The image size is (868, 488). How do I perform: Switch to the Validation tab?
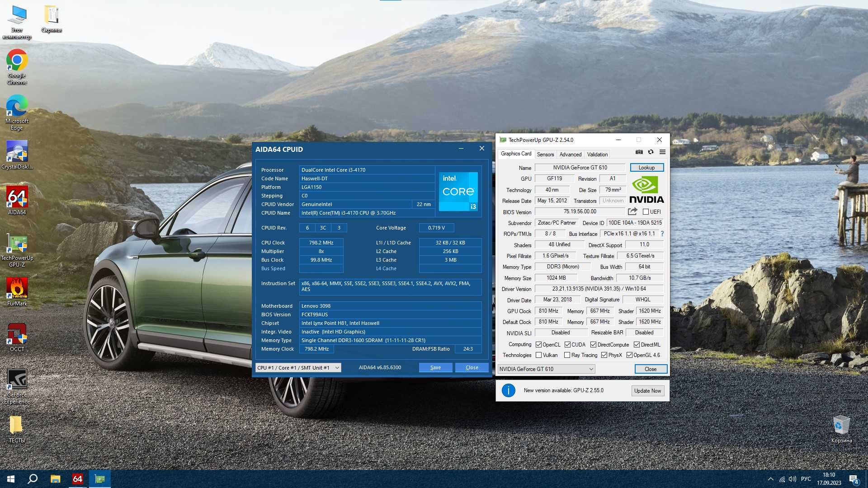pos(597,155)
